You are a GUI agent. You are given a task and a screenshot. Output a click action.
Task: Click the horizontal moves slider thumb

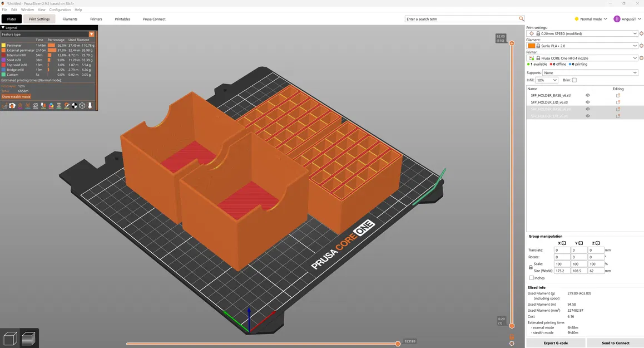(398, 344)
